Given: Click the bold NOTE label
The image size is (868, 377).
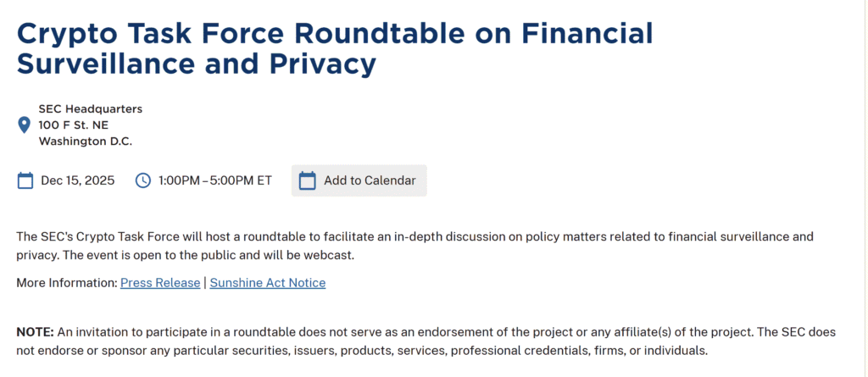Looking at the screenshot, I should tap(35, 331).
